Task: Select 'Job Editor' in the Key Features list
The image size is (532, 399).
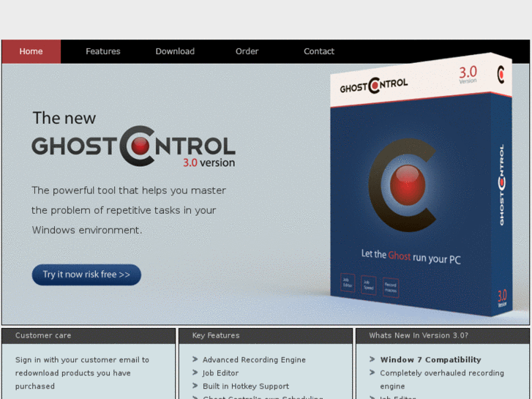Action: point(220,373)
